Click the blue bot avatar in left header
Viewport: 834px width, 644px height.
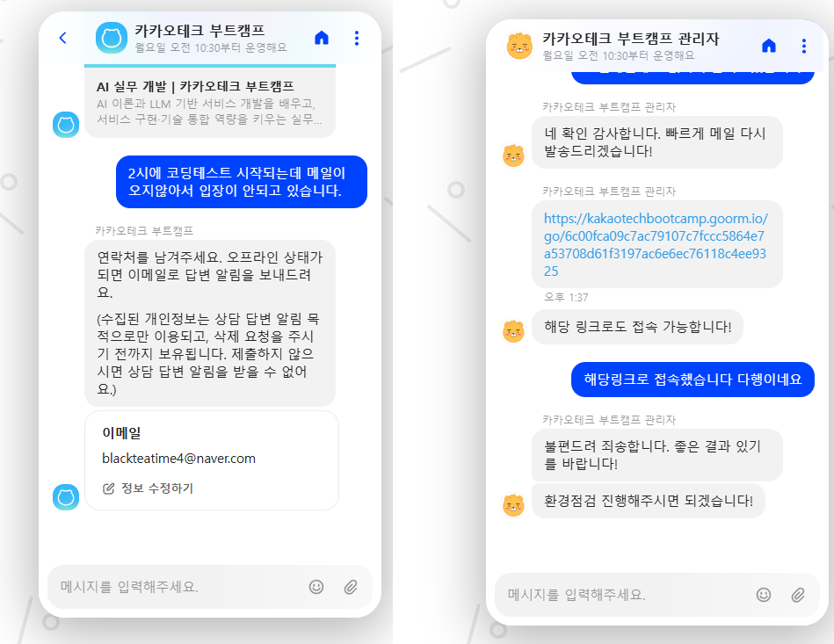pos(111,38)
